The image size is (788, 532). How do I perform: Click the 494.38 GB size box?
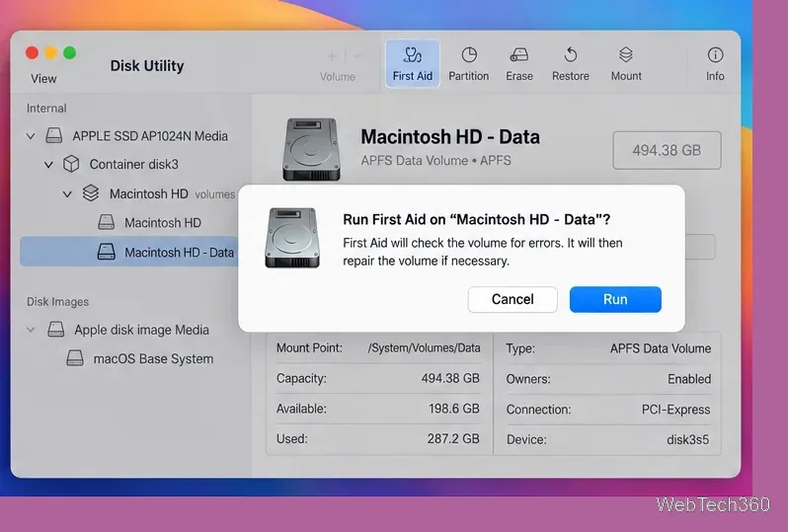click(x=667, y=150)
